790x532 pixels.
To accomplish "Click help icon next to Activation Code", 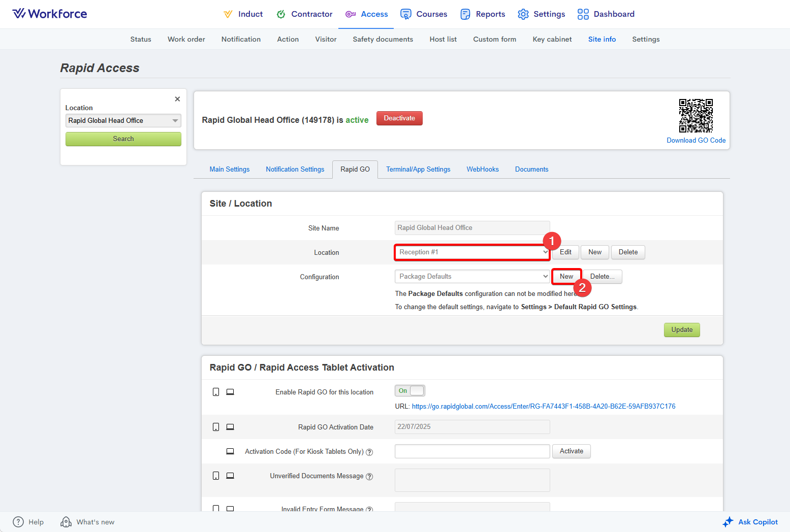I will pos(369,452).
